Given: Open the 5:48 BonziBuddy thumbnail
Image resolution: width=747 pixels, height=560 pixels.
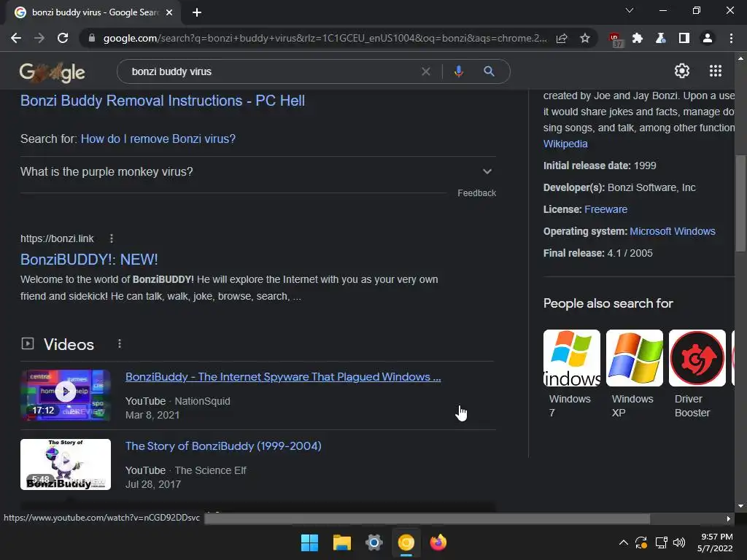Looking at the screenshot, I should [x=66, y=464].
